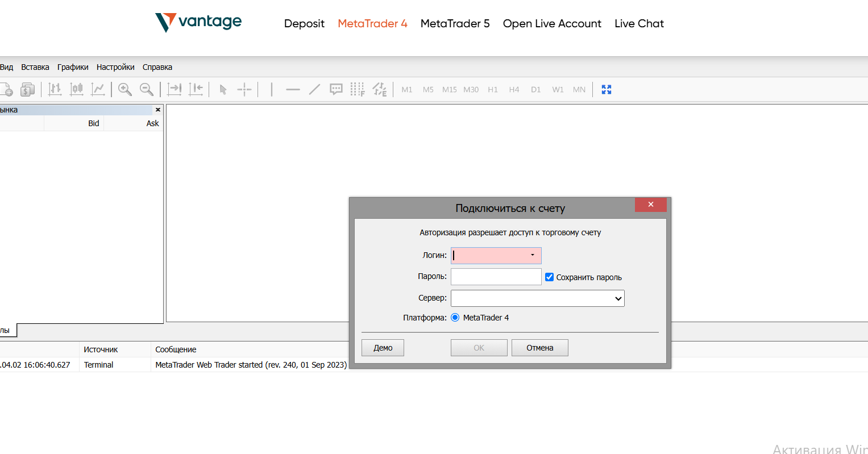The image size is (868, 454).
Task: Open the Графики menu
Action: coord(73,67)
